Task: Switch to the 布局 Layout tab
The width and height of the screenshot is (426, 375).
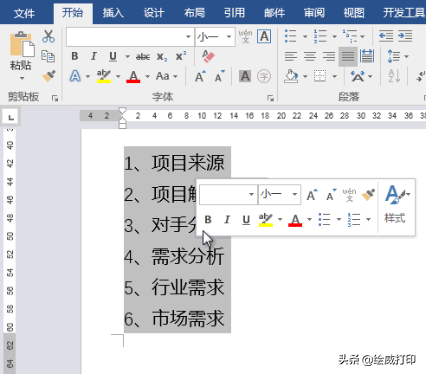Action: tap(194, 13)
